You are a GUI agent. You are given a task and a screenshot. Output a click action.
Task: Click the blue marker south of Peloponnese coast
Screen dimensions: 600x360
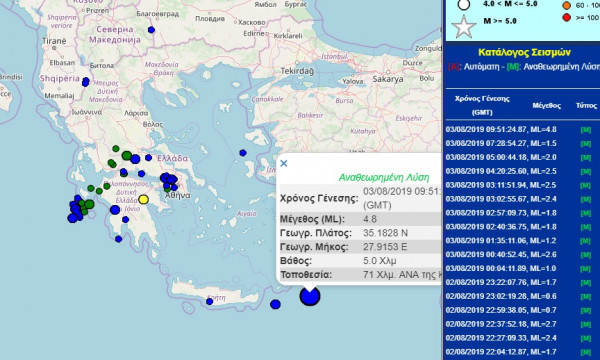119,239
